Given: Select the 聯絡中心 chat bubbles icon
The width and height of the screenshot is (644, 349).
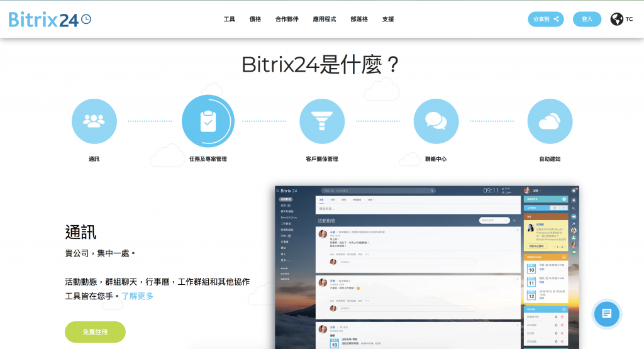Looking at the screenshot, I should 436,121.
